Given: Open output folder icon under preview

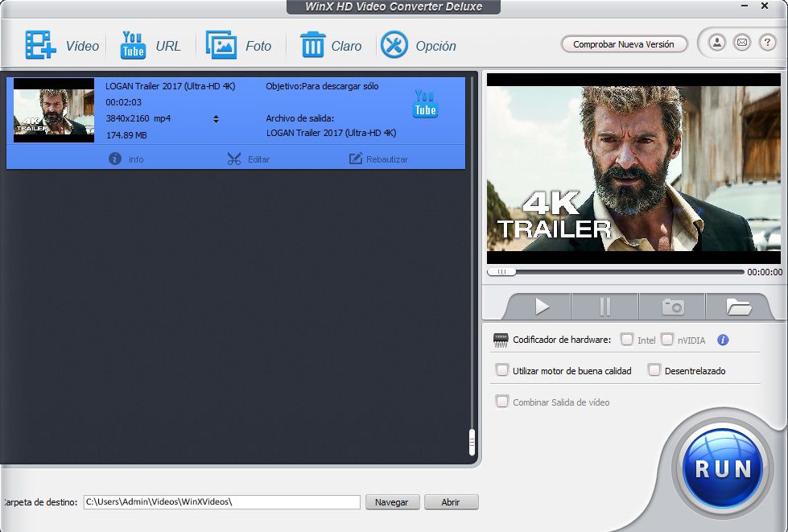Looking at the screenshot, I should (738, 307).
